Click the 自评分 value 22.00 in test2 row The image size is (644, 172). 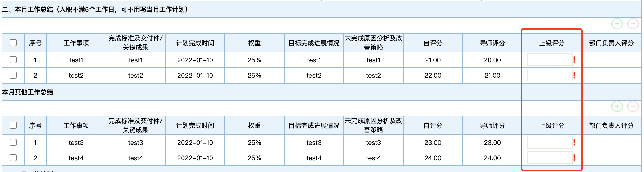point(433,75)
